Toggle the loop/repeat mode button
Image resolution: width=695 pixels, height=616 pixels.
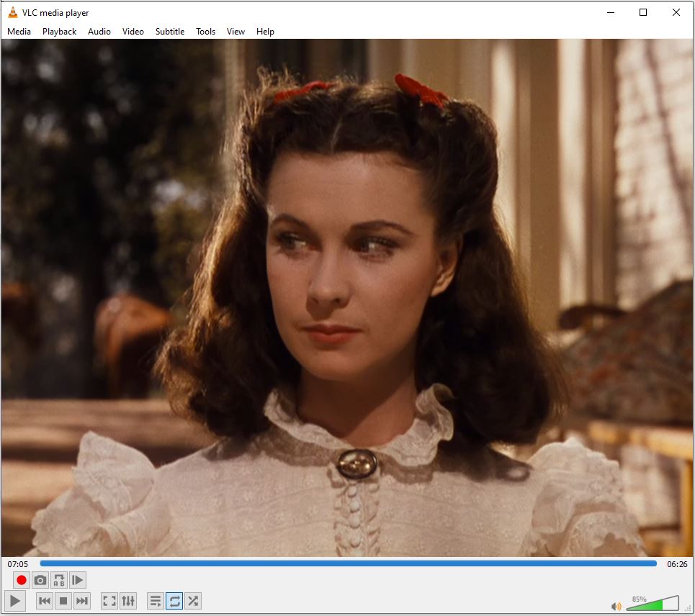coord(174,601)
